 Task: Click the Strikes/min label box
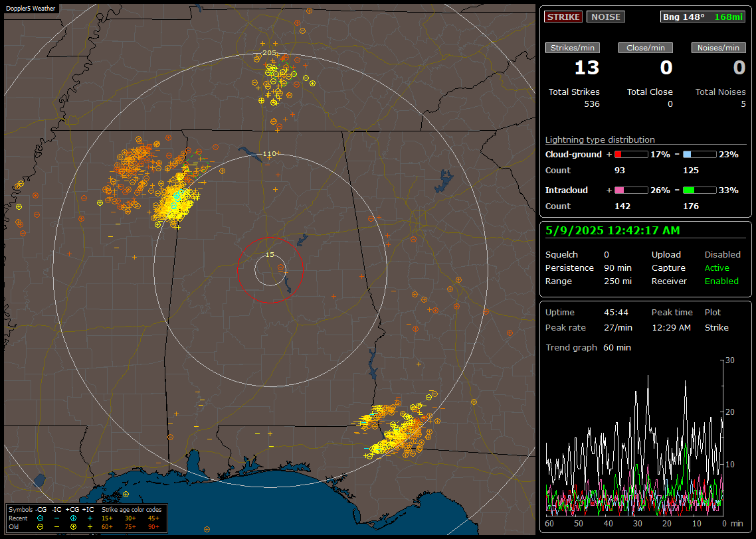tap(572, 48)
